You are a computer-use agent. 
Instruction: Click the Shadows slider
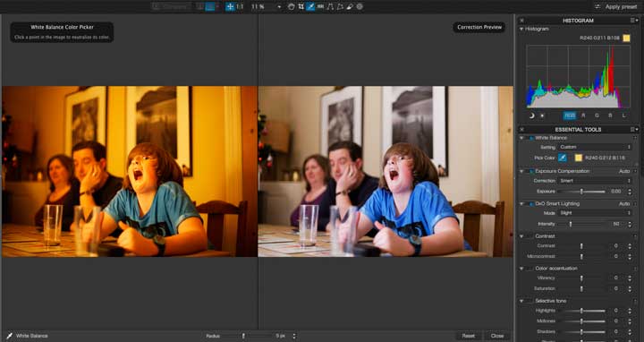click(581, 332)
